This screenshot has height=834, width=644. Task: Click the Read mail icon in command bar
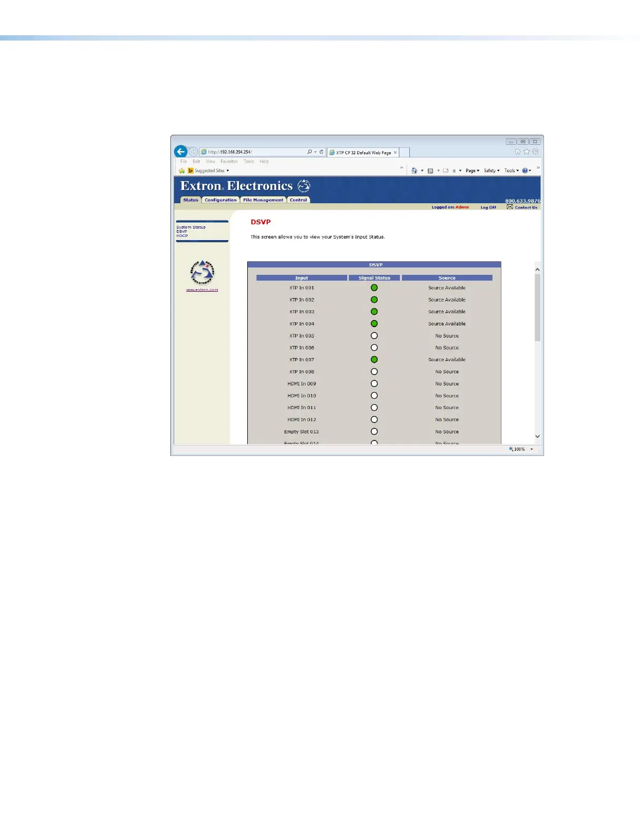tap(446, 171)
